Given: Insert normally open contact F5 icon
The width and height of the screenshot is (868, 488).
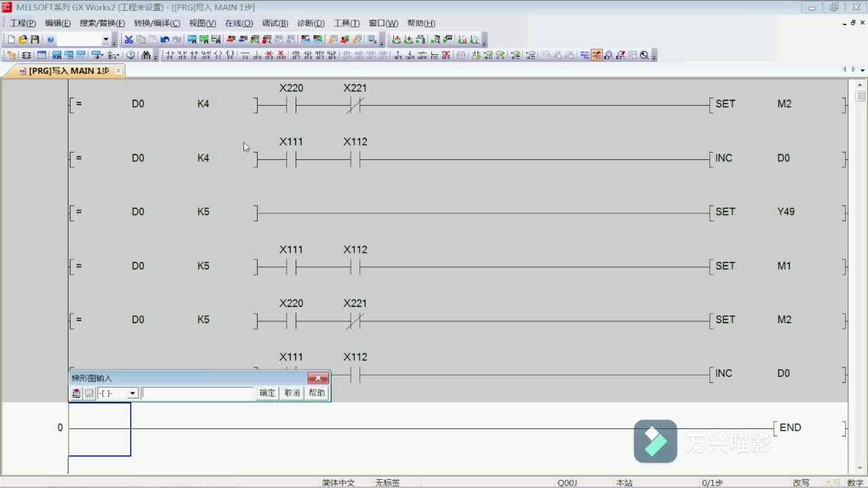Looking at the screenshot, I should (x=170, y=55).
